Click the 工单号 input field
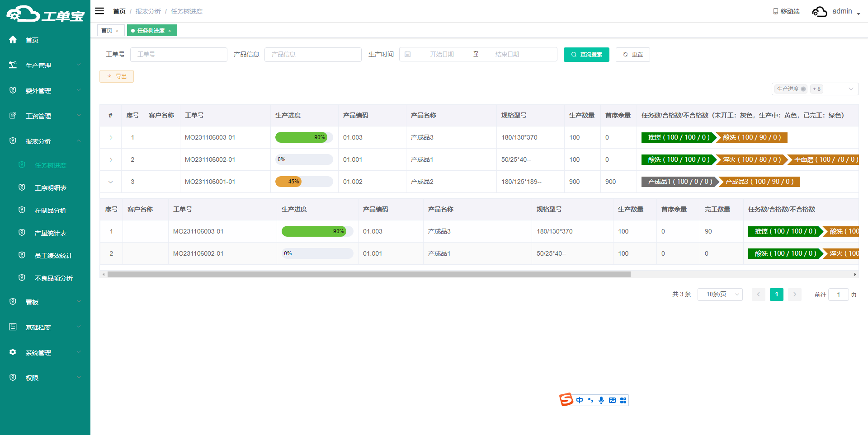 179,54
